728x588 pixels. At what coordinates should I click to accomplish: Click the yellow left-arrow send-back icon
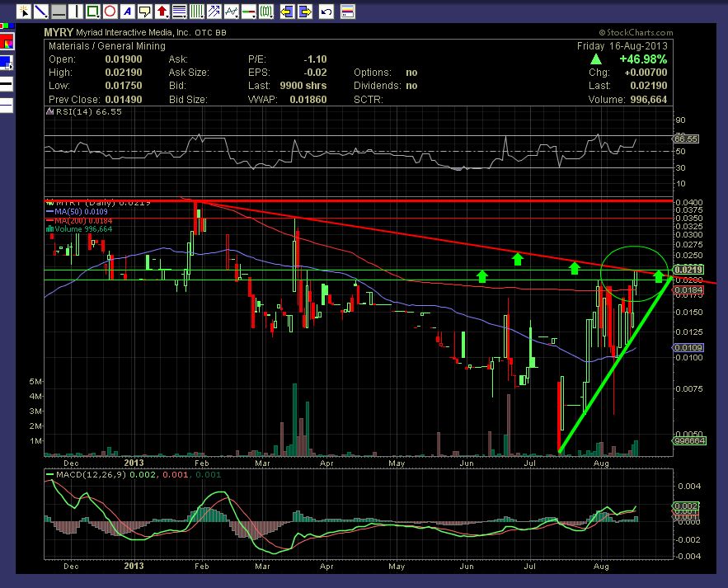(x=287, y=12)
